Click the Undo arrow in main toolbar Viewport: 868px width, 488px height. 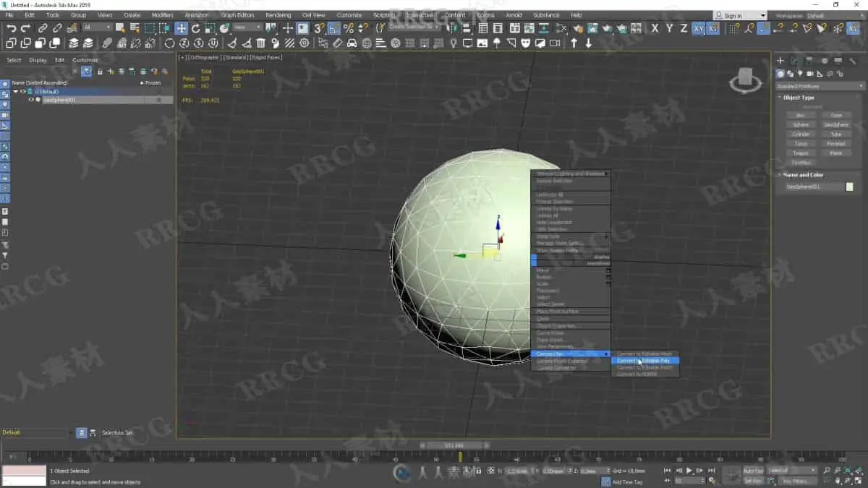[11, 28]
